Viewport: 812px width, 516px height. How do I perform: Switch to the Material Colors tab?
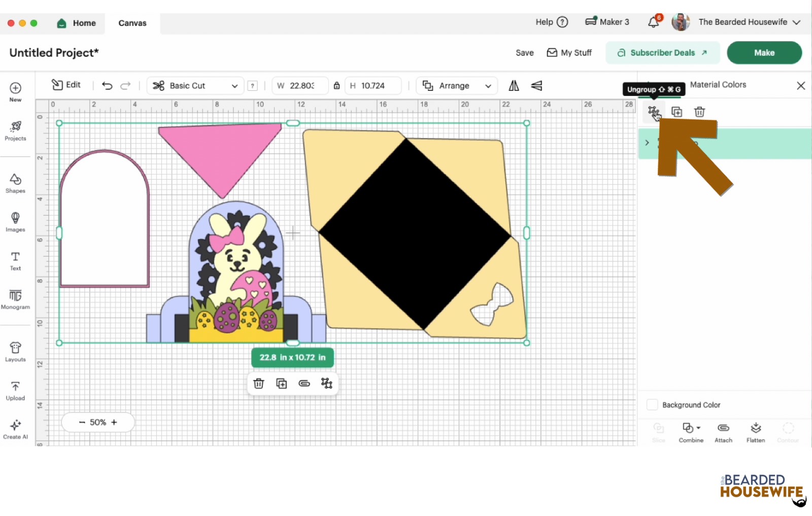[x=718, y=85]
